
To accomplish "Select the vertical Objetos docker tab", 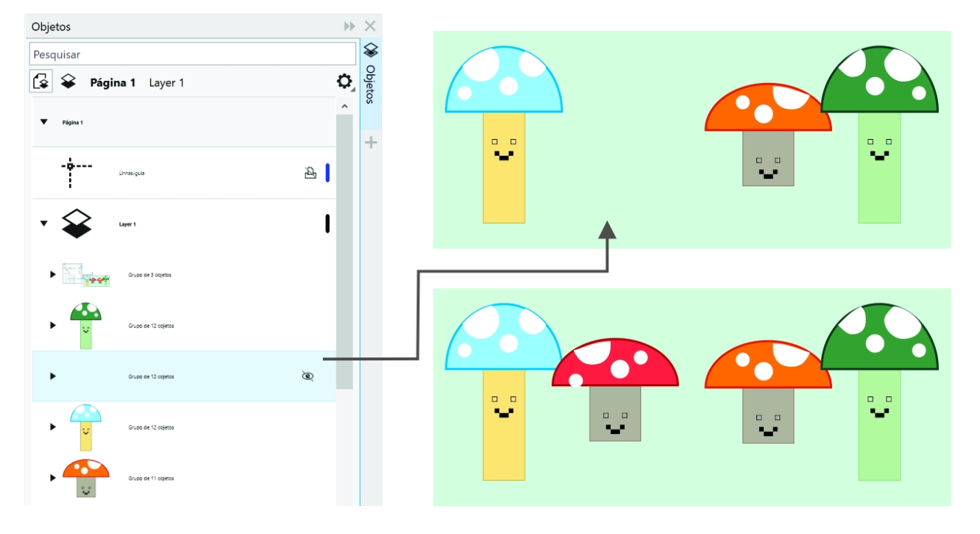I will pos(371,85).
